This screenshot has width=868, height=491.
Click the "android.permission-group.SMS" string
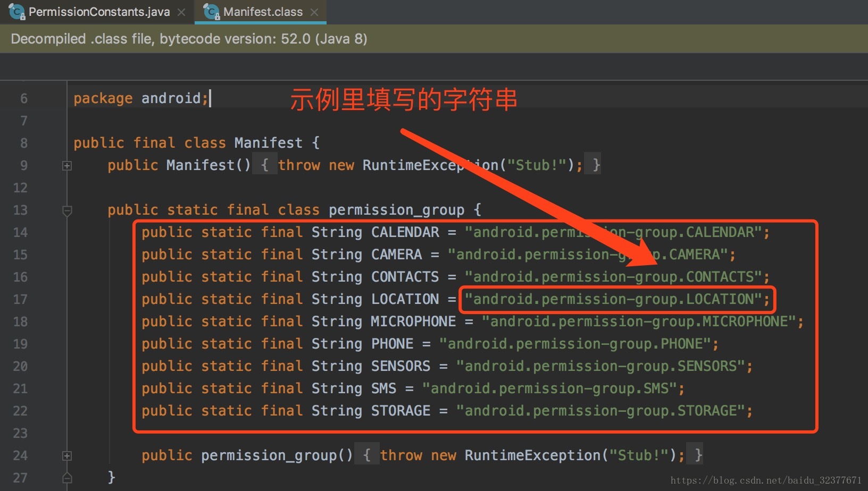550,388
